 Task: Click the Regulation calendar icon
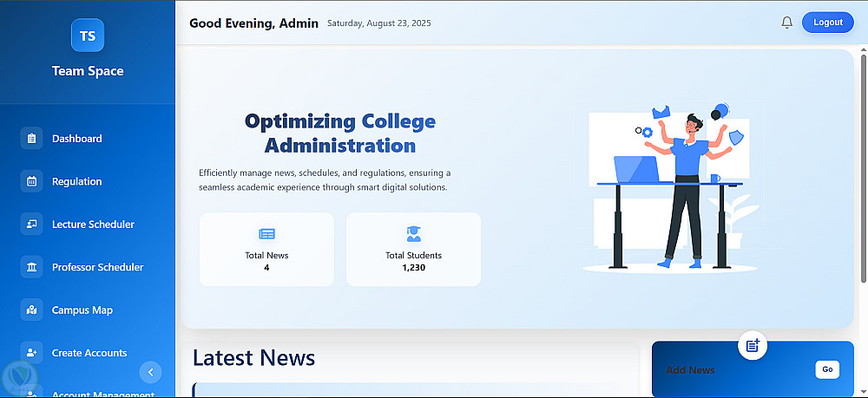[x=31, y=181]
